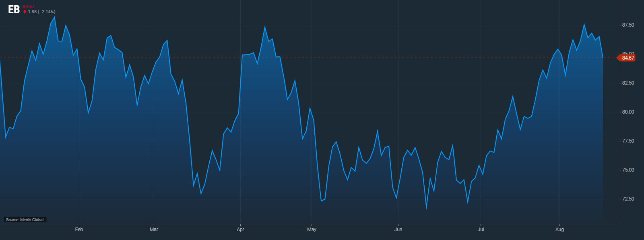Click the EB ticker symbol

(x=14, y=10)
